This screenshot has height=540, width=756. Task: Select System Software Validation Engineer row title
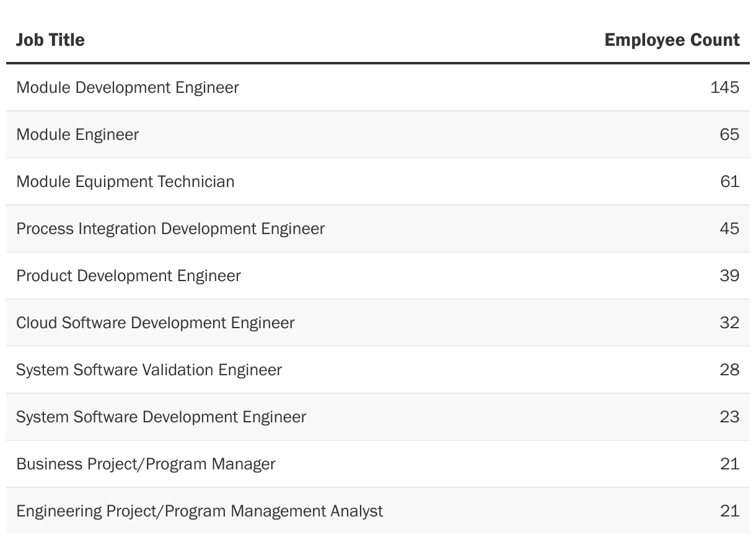(x=149, y=370)
